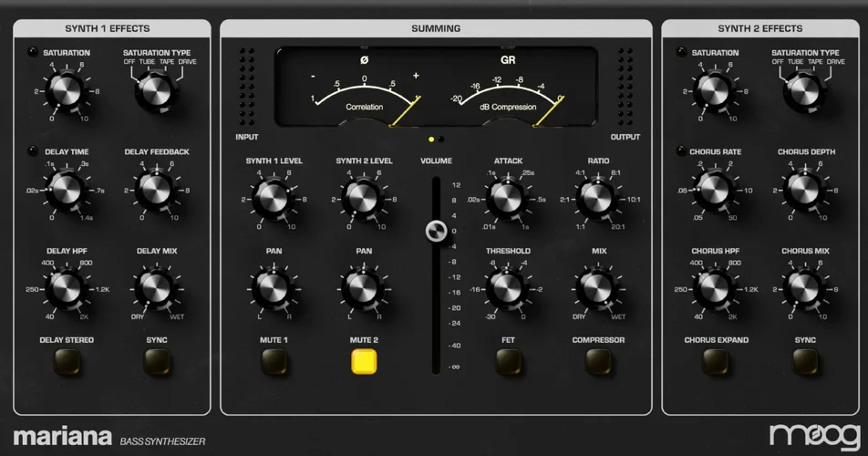Click the Delay Time knob

(x=66, y=191)
